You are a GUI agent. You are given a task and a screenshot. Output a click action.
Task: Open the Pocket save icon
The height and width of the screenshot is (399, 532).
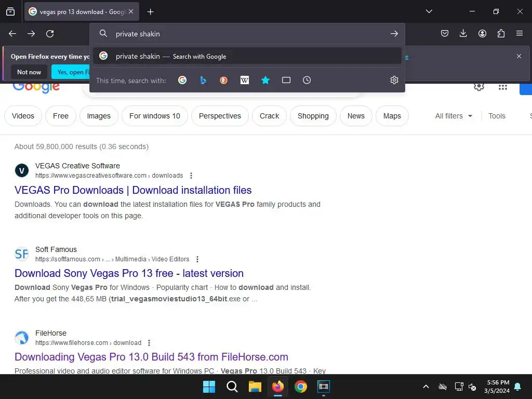coord(445,33)
